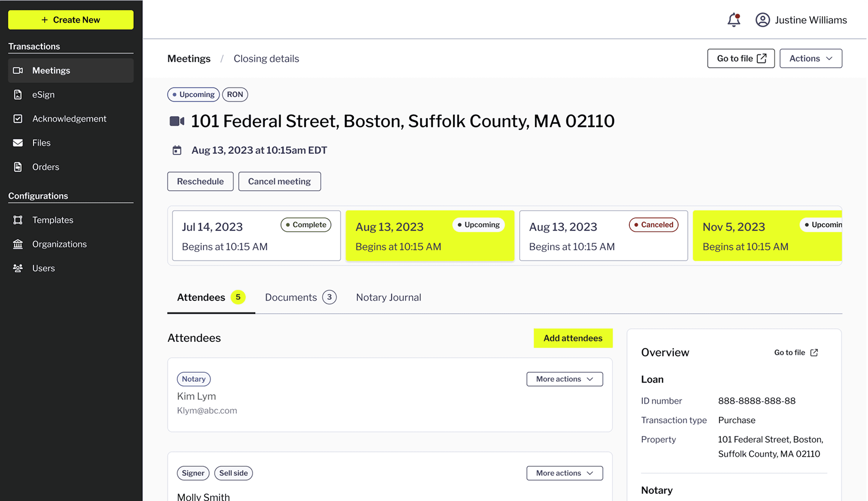The width and height of the screenshot is (868, 501).
Task: Expand More actions for Kim Lym
Action: point(564,379)
